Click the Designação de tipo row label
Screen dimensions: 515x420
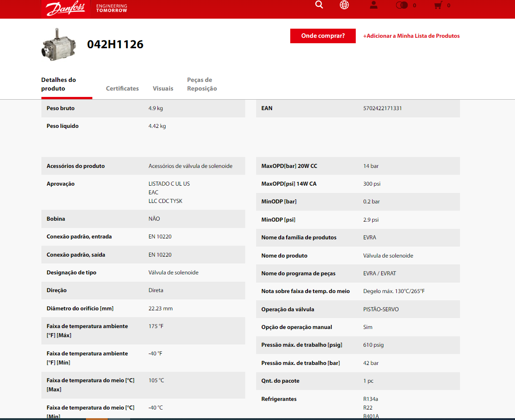pyautogui.click(x=71, y=273)
